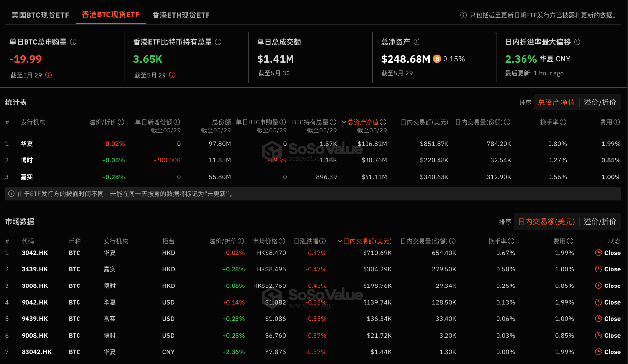Toggle 统计表 sort to 溢价/折价
The image size is (628, 364).
602,103
